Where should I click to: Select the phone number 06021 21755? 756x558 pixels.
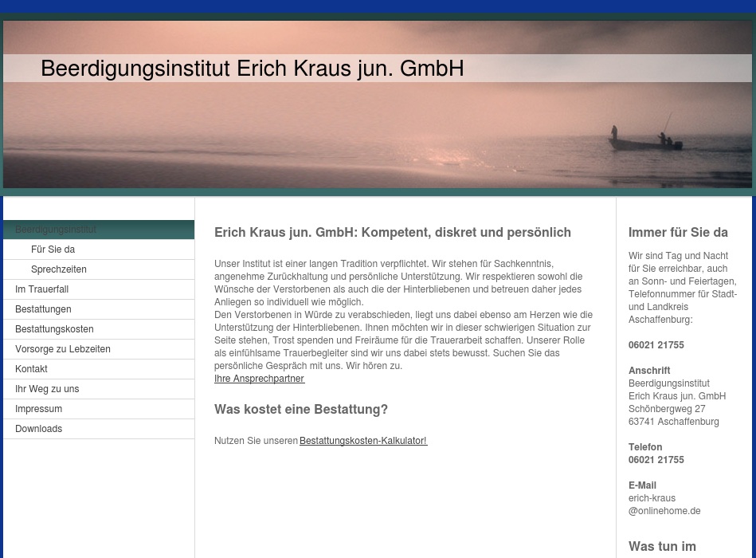(x=656, y=344)
